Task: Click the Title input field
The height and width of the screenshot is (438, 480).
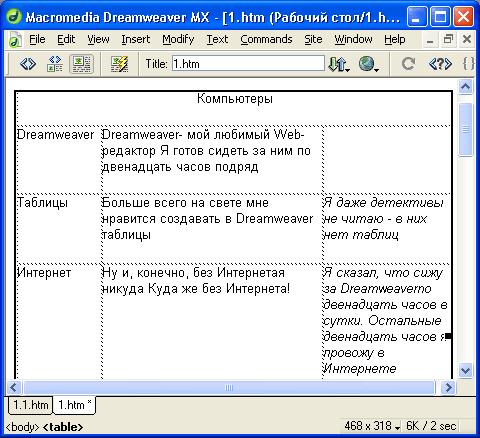Action: coord(248,63)
